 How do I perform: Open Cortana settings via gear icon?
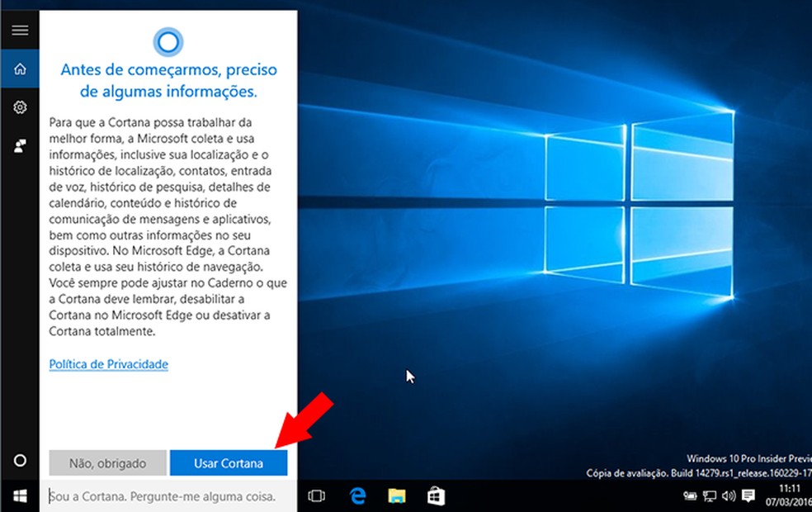tap(19, 107)
